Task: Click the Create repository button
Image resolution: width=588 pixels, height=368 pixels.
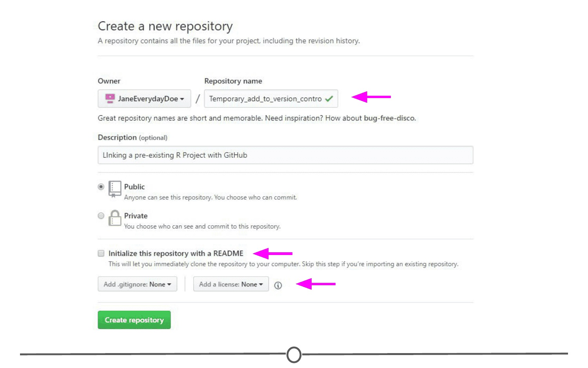Action: [x=134, y=320]
